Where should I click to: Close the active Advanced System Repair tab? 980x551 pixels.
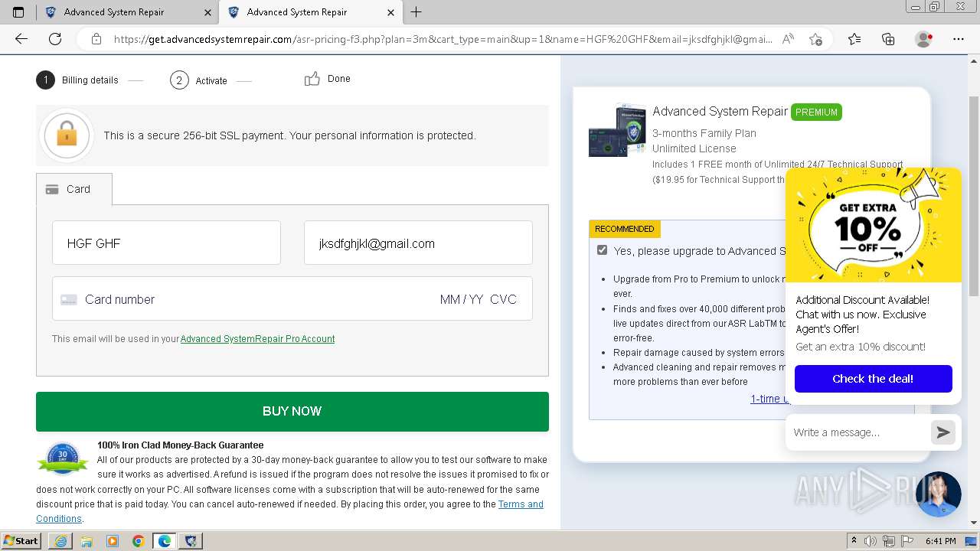(390, 12)
